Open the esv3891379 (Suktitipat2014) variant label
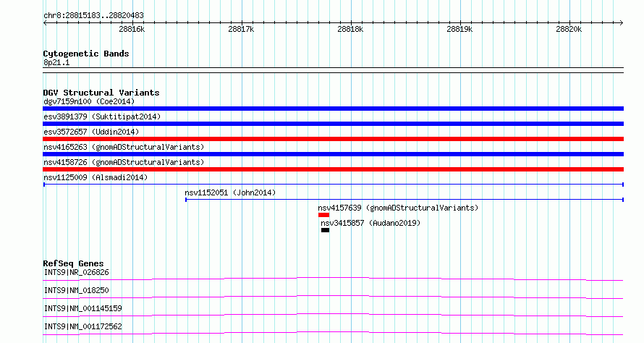The image size is (644, 343). [x=102, y=117]
